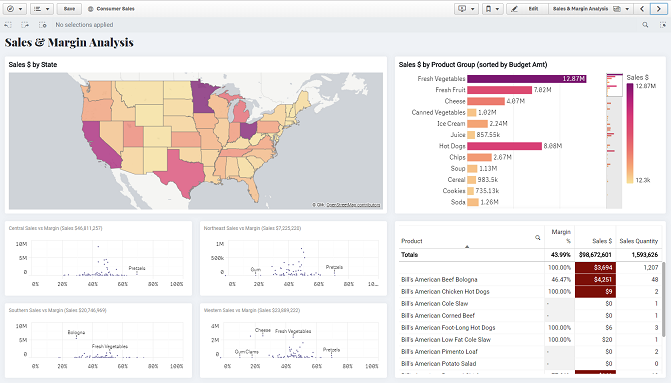Open the selections tool icon
Viewport: 671px width, 383px height.
pyautogui.click(x=663, y=25)
